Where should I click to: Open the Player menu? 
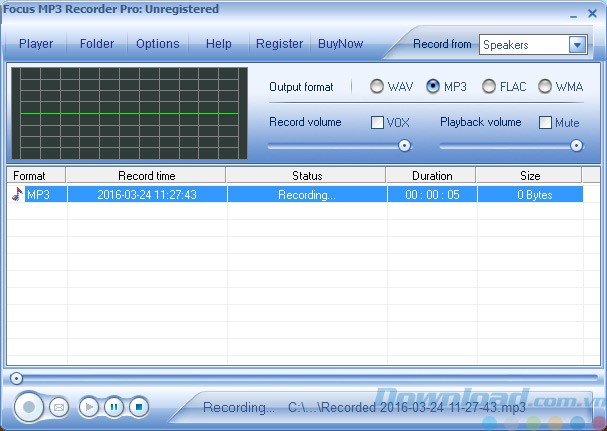point(36,44)
